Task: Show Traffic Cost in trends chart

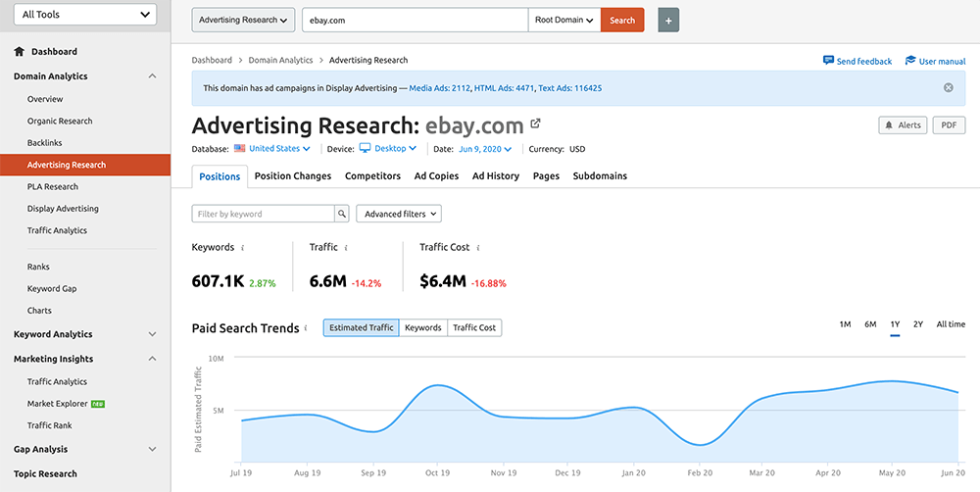Action: 474,327
